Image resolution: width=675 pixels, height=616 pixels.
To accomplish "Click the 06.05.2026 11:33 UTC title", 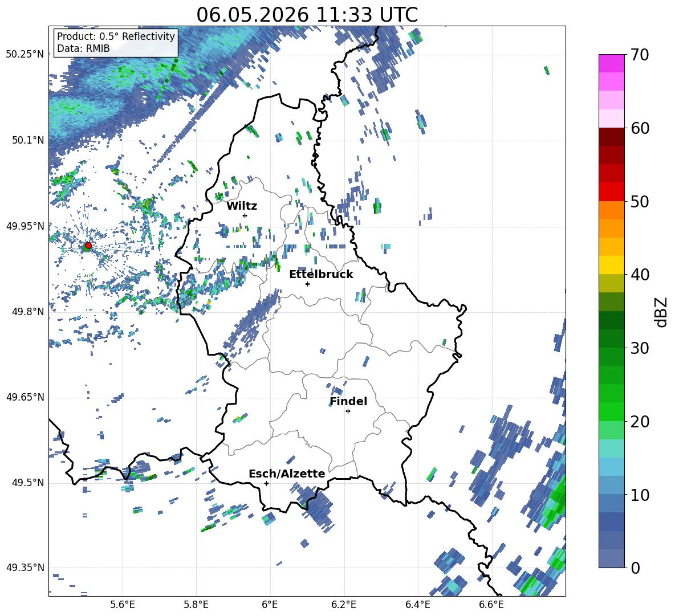I will point(307,15).
